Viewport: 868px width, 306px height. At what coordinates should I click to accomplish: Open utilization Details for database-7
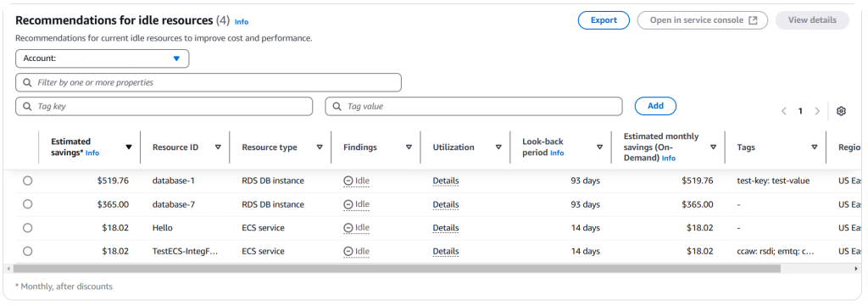coord(446,204)
